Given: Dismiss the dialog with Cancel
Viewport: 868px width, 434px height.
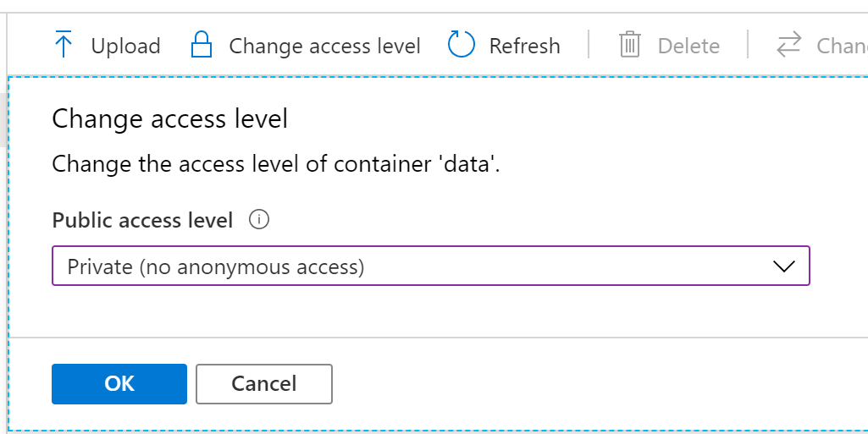Looking at the screenshot, I should coord(264,384).
